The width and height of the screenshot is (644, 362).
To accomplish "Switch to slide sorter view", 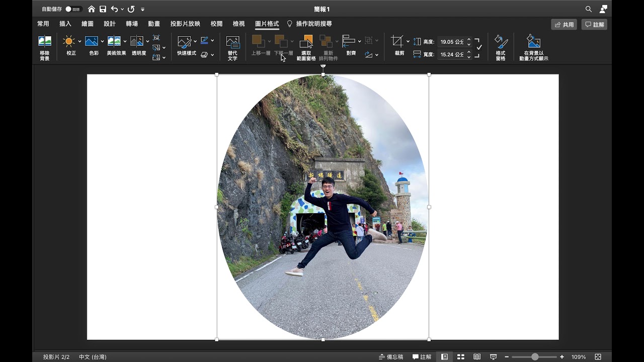I will (460, 357).
